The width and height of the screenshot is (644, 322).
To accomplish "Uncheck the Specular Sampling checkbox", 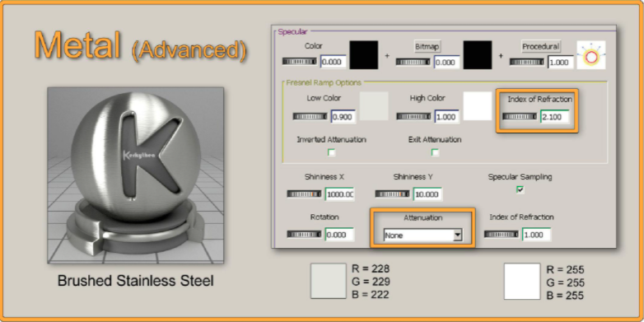I will coord(520,189).
